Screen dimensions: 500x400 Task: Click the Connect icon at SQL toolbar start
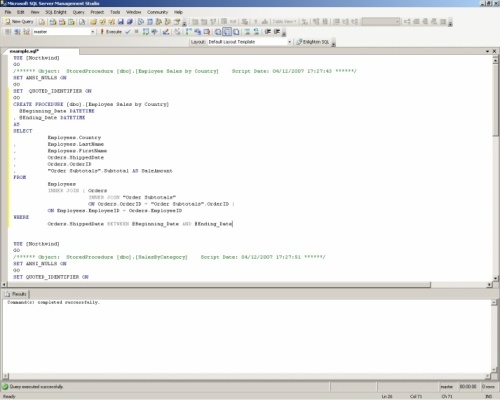click(8, 32)
